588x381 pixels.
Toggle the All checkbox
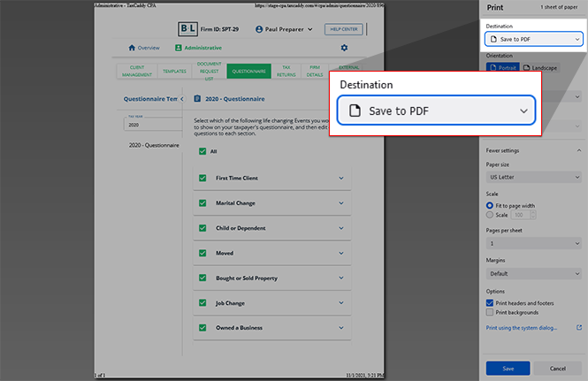202,151
